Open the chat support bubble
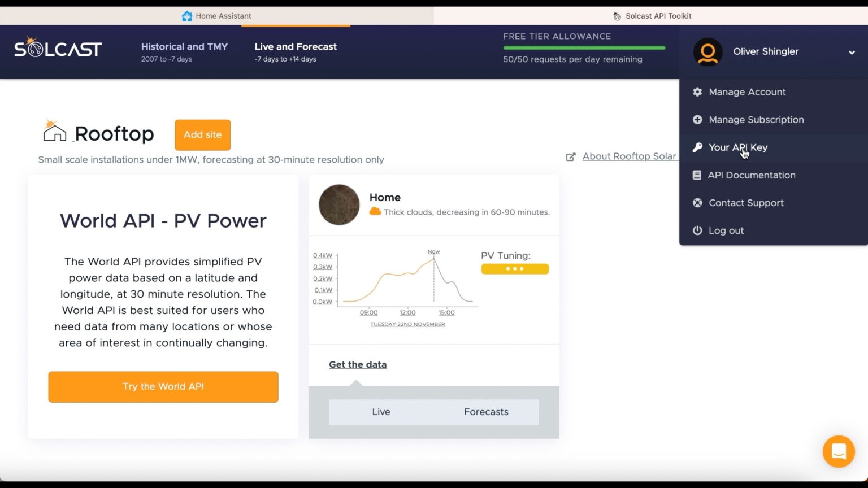The image size is (868, 488). coord(839,451)
